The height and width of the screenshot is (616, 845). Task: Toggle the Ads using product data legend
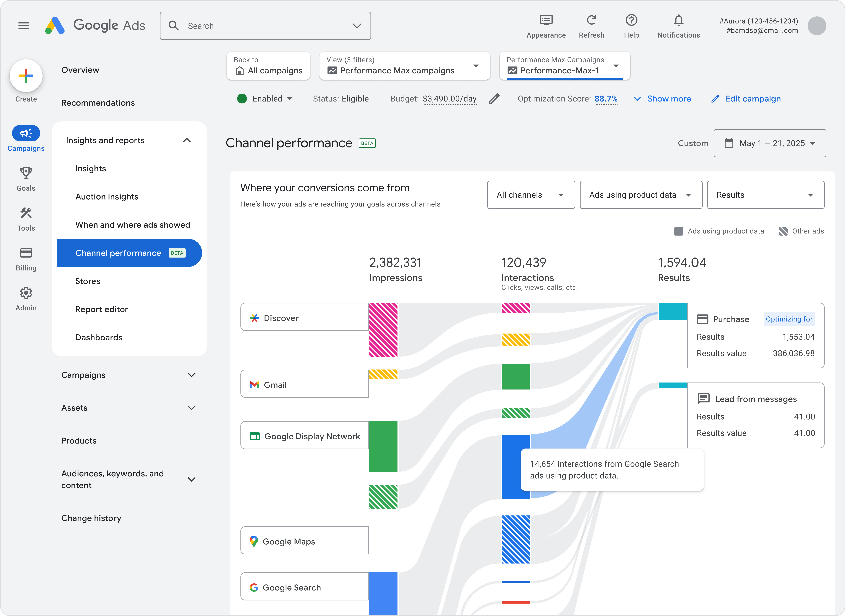click(x=719, y=231)
